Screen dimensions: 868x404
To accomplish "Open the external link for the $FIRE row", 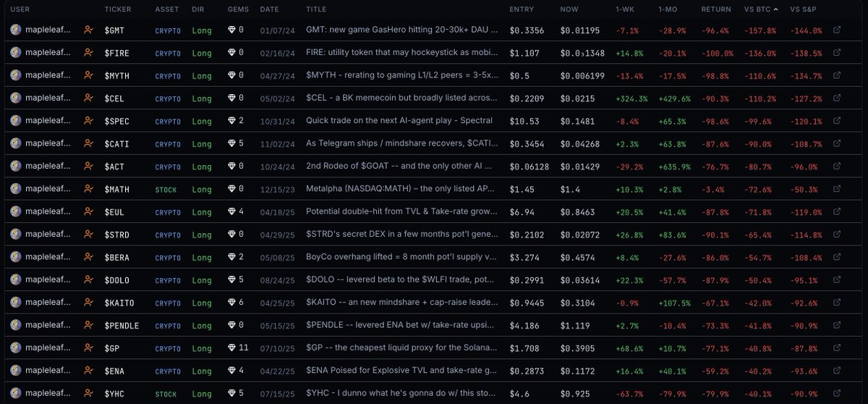I will point(837,53).
